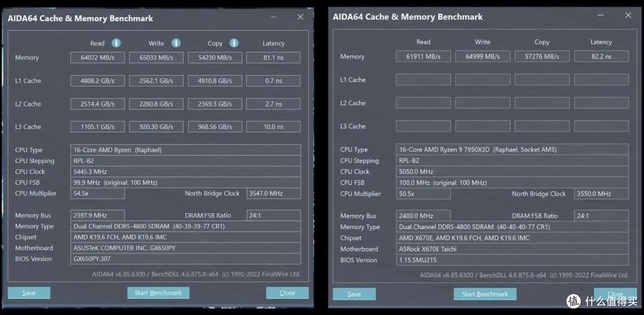This screenshot has width=644, height=315.
Task: Start Benchmark in the left window
Action: 158,293
